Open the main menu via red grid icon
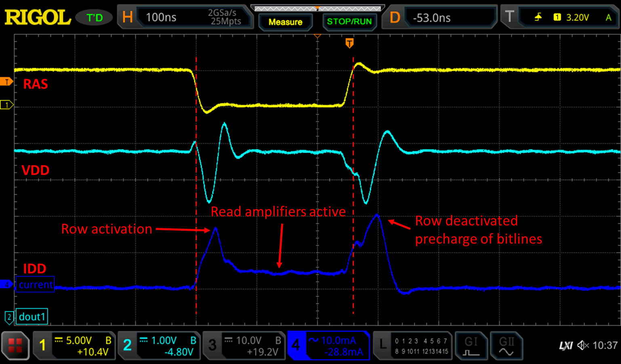Image resolution: width=621 pixels, height=364 pixels. (x=15, y=345)
